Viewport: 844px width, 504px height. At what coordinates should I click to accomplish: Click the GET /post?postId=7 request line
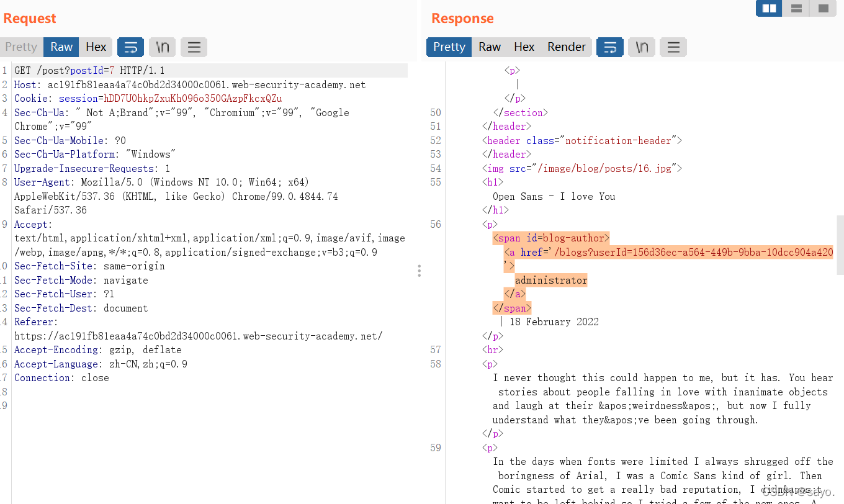click(x=89, y=70)
